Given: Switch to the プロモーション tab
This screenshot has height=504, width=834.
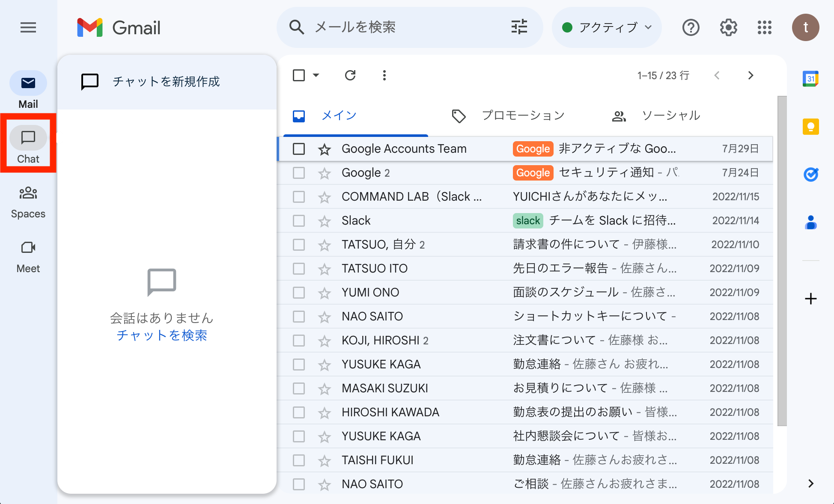Looking at the screenshot, I should point(523,115).
